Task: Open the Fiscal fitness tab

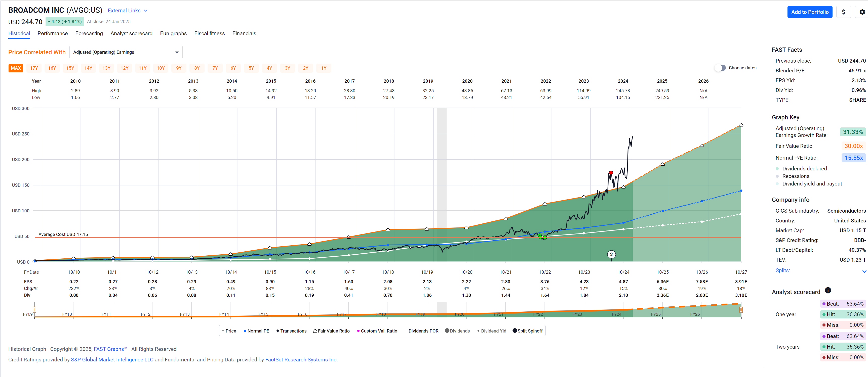Action: [x=209, y=33]
